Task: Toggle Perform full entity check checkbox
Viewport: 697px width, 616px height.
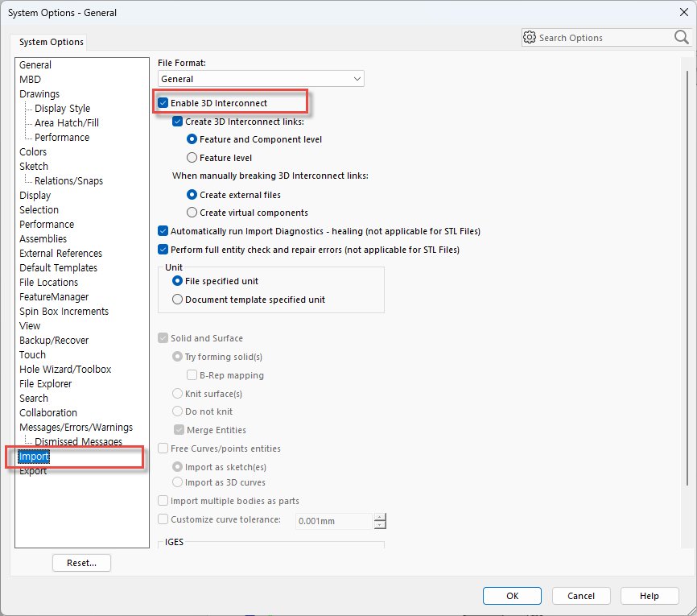Action: point(163,250)
